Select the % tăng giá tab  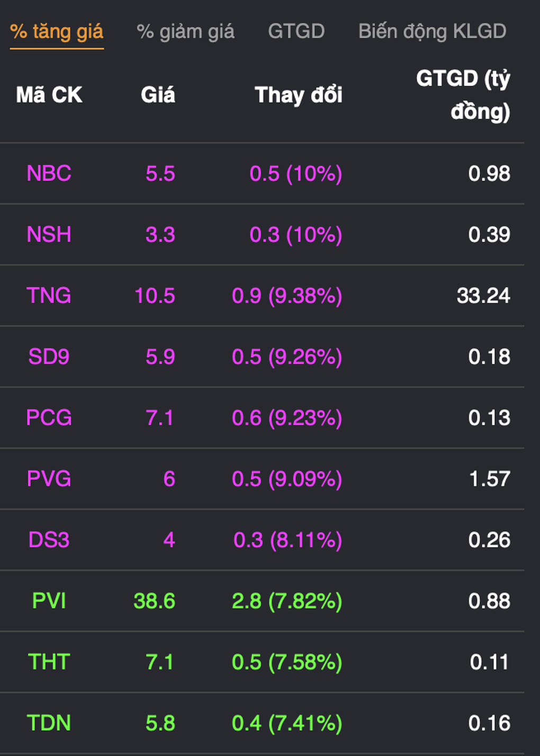57,32
